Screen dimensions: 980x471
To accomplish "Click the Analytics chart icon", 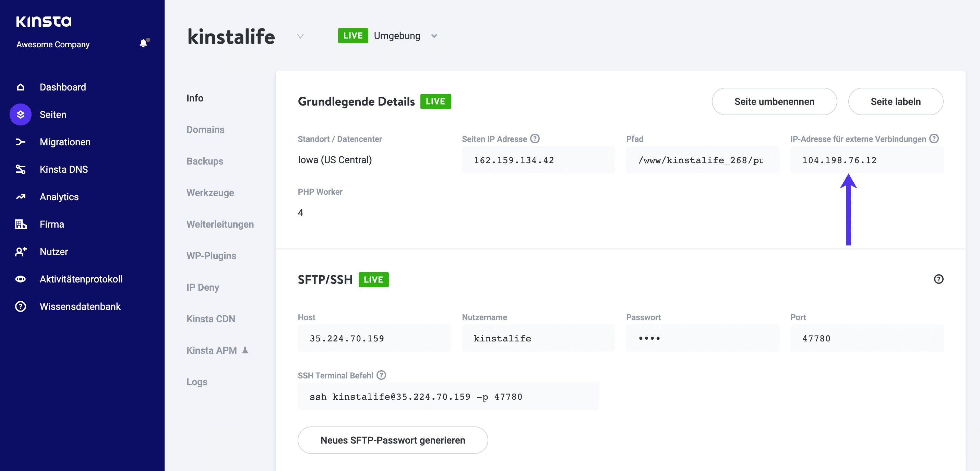I will coord(21,197).
